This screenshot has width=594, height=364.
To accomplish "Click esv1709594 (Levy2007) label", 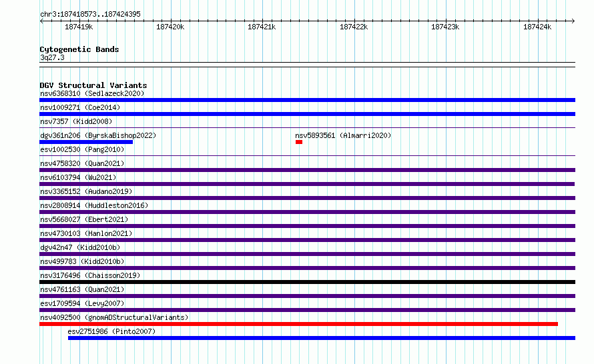I will click(x=82, y=303).
